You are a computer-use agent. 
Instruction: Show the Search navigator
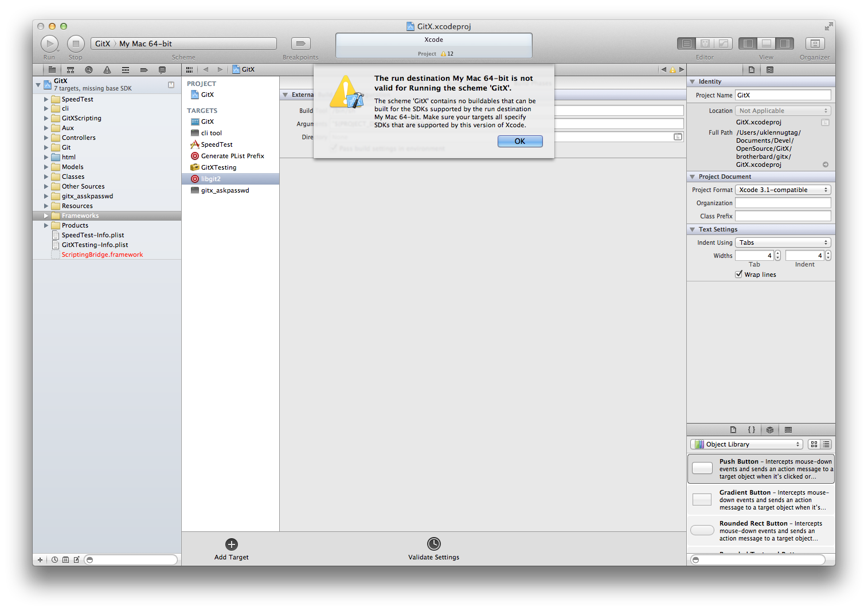(x=89, y=70)
